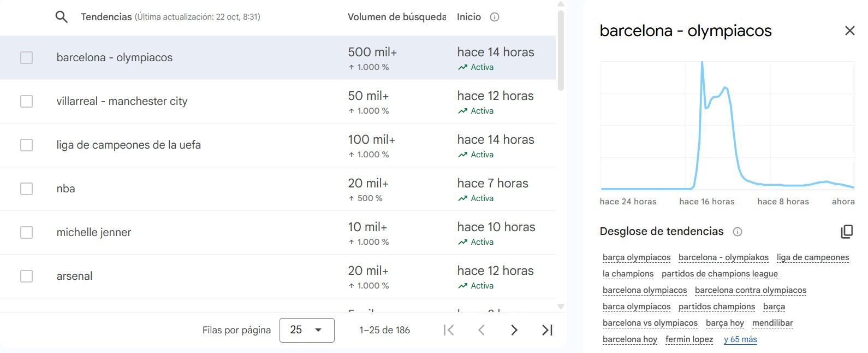Image resolution: width=868 pixels, height=353 pixels.
Task: Open the barça query link
Action: point(774,307)
